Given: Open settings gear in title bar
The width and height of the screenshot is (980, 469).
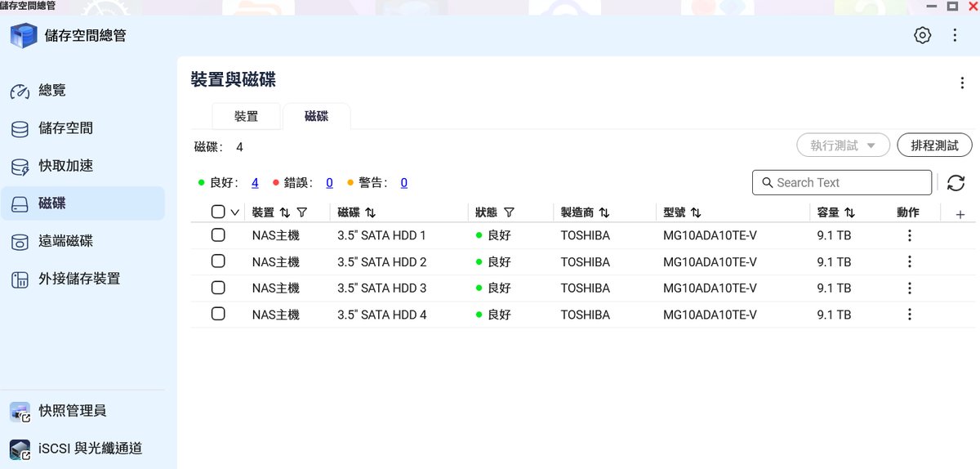Looking at the screenshot, I should [x=922, y=35].
